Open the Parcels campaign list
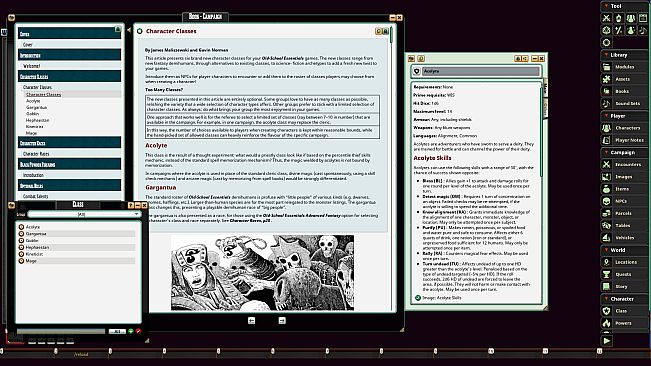The image size is (651, 366). tap(624, 213)
